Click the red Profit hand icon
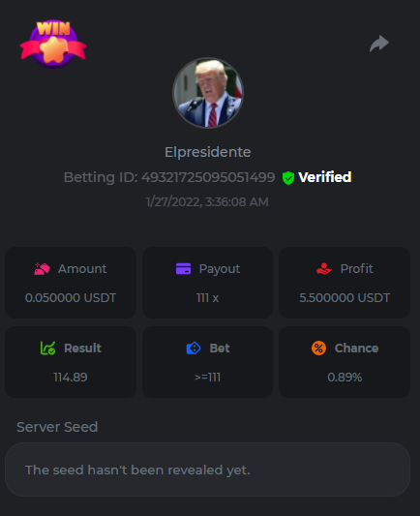 click(324, 268)
